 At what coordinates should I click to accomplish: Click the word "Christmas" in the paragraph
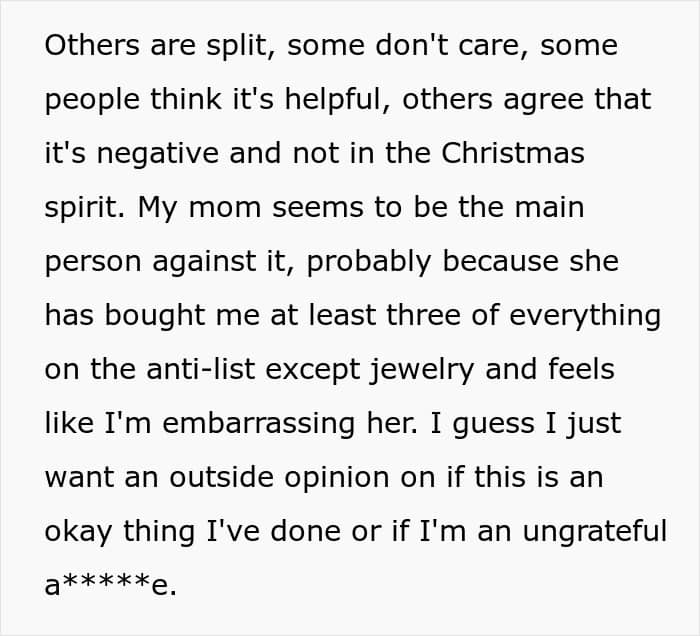[513, 154]
